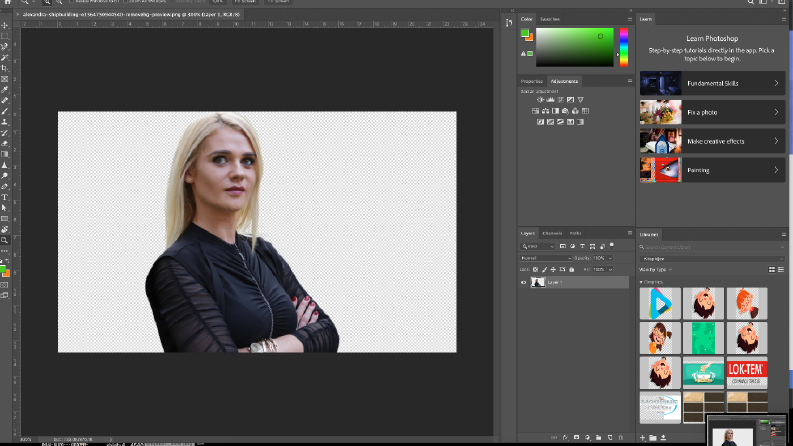The image size is (793, 446).
Task: Switch to the Properties tab
Action: pyautogui.click(x=532, y=81)
